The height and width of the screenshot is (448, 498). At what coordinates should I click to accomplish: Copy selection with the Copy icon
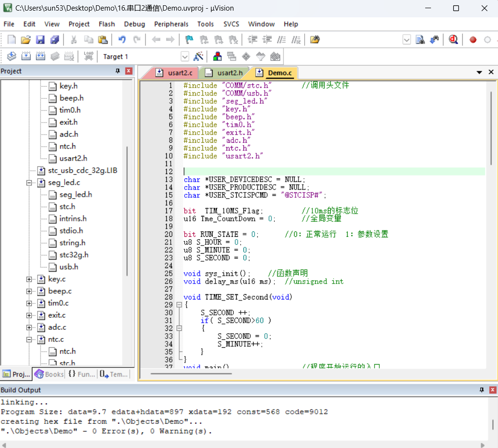pyautogui.click(x=88, y=40)
